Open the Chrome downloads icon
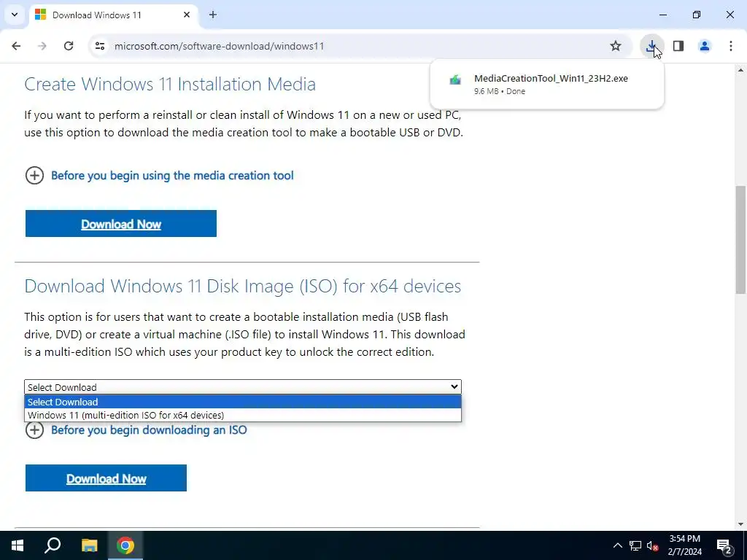Viewport: 747px width, 560px height. pos(651,46)
